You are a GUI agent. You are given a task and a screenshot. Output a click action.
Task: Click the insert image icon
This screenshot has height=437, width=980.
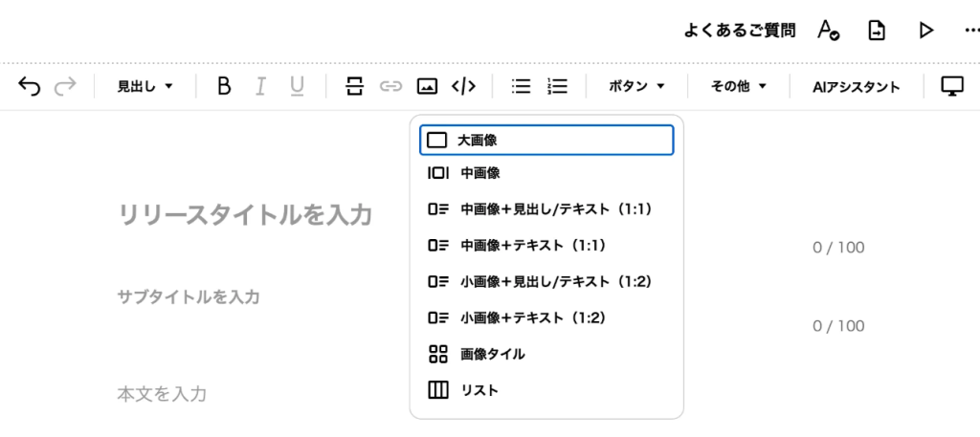point(427,86)
